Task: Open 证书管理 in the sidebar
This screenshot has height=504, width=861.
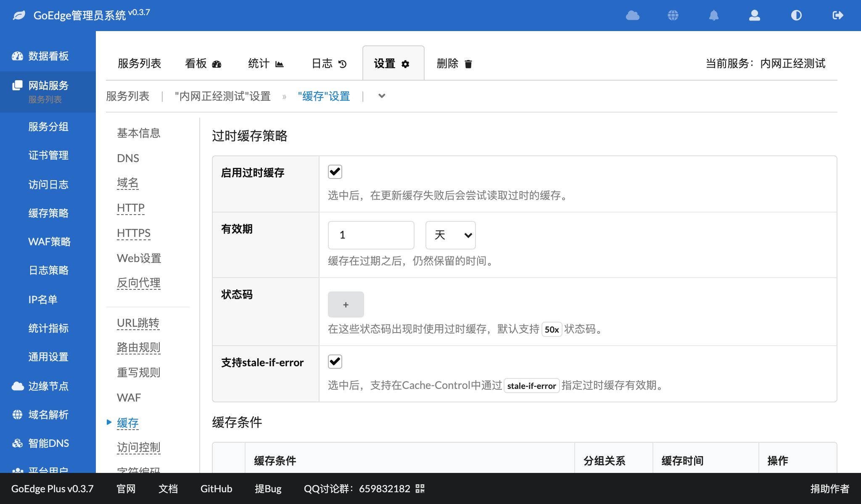Action: click(x=48, y=155)
